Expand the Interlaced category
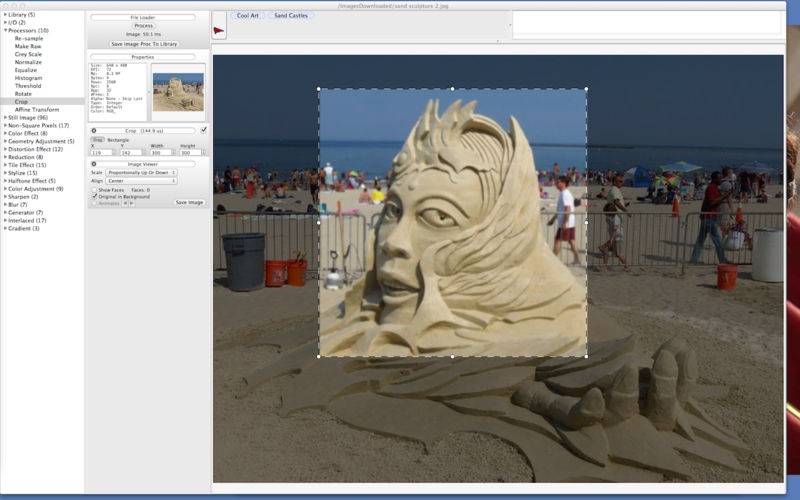This screenshot has width=800, height=500. coord(5,220)
